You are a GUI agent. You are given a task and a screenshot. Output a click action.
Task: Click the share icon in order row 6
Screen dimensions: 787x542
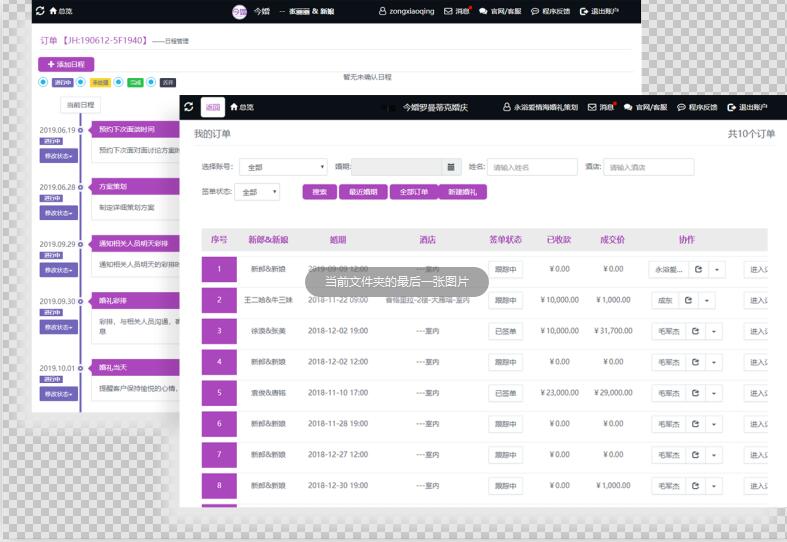pos(695,424)
